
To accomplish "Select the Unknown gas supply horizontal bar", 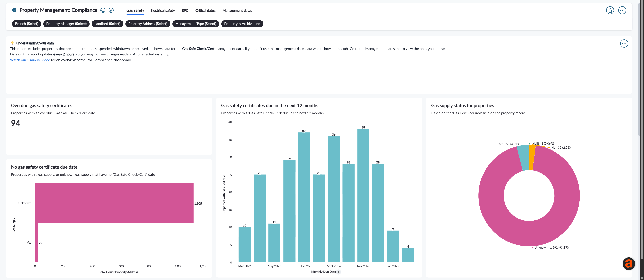I will point(114,203).
